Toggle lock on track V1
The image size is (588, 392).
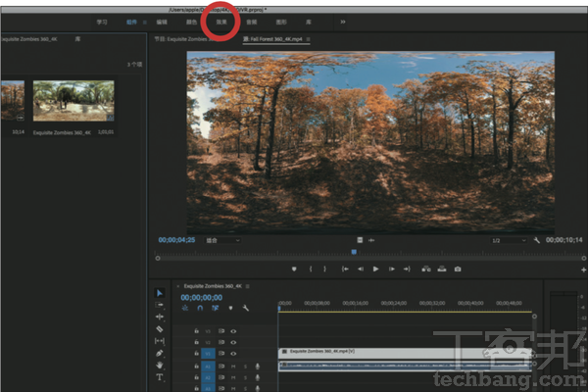click(196, 354)
